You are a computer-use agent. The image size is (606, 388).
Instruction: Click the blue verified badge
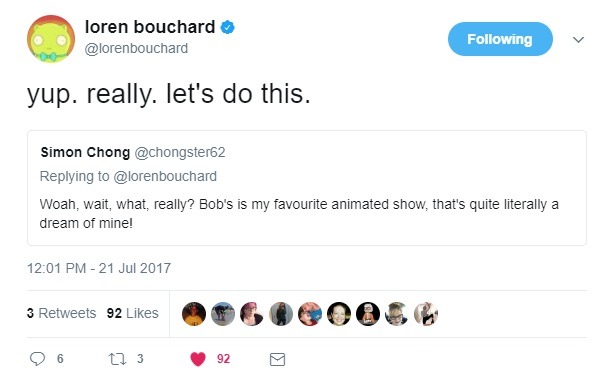click(228, 27)
